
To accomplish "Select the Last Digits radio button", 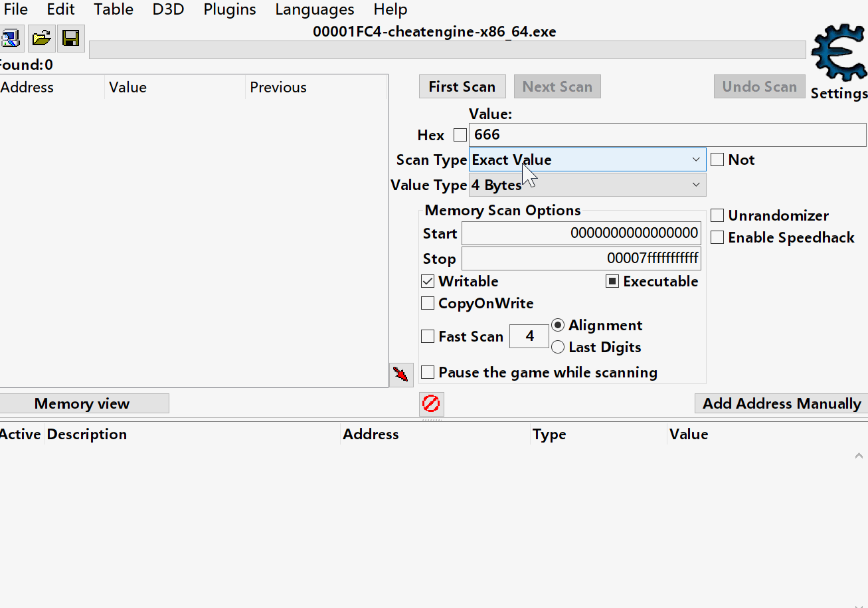I will click(x=558, y=347).
